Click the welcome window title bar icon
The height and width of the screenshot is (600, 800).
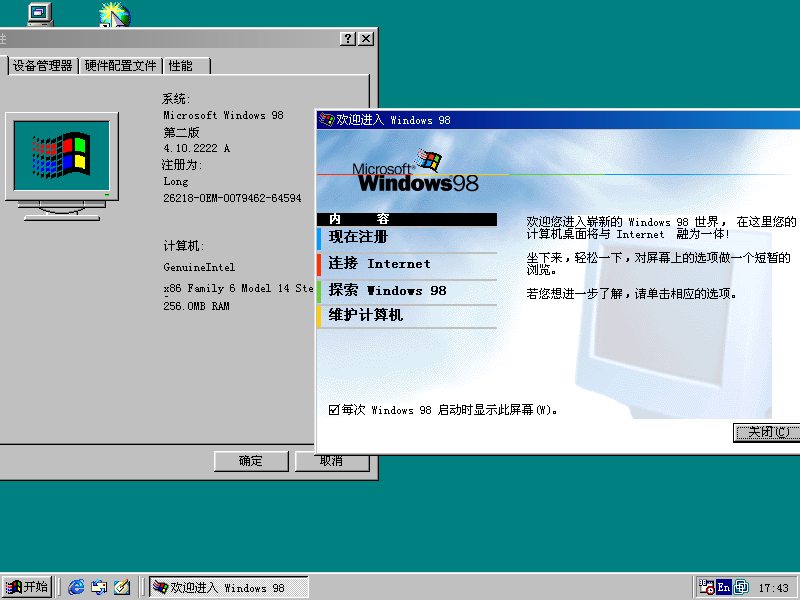pyautogui.click(x=327, y=120)
